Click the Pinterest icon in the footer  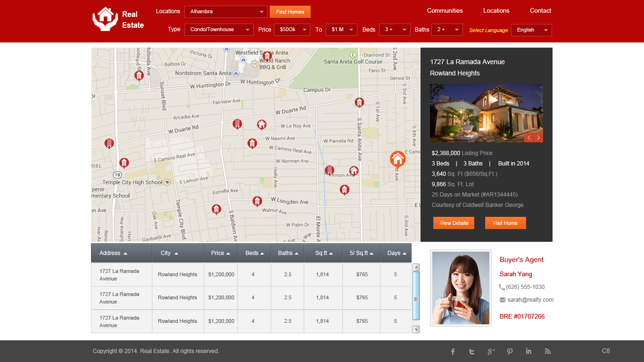(x=510, y=351)
